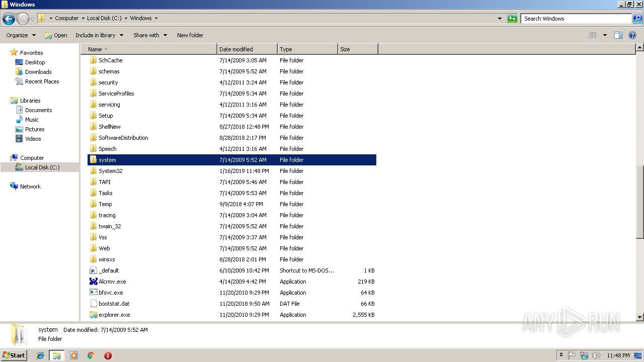Select Libraries in the navigation pane
Image resolution: width=644 pixels, height=362 pixels.
[30, 101]
